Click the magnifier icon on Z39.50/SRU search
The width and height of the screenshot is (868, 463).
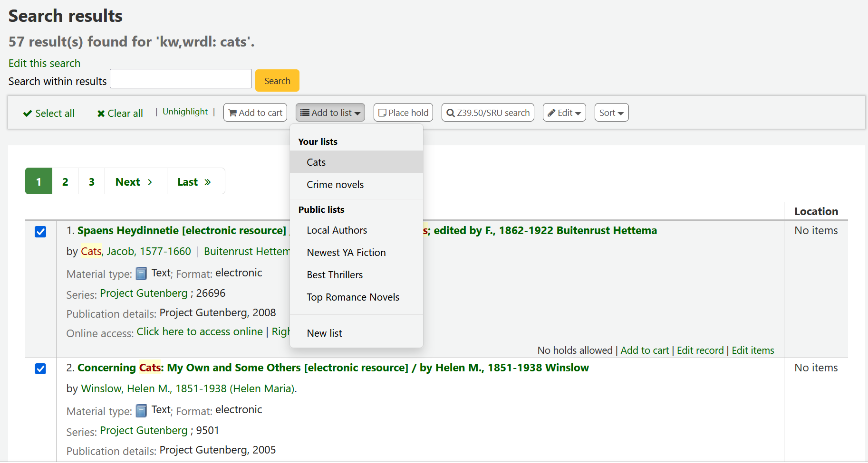(x=450, y=113)
